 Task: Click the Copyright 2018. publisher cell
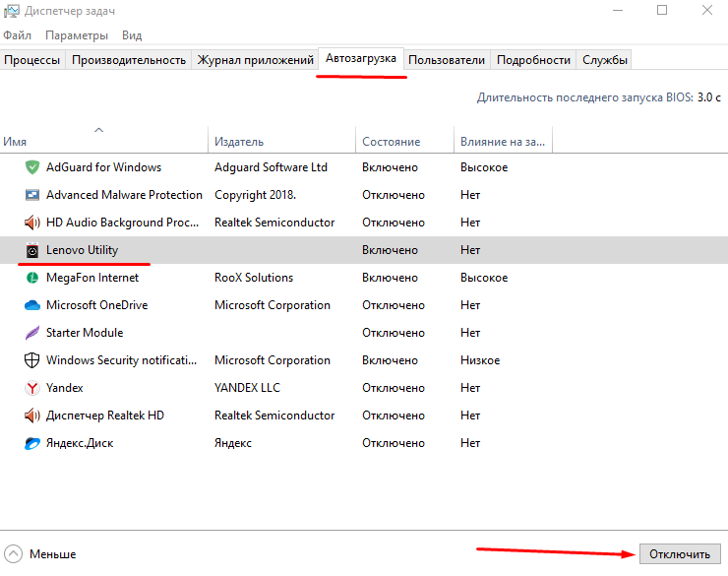tap(255, 195)
